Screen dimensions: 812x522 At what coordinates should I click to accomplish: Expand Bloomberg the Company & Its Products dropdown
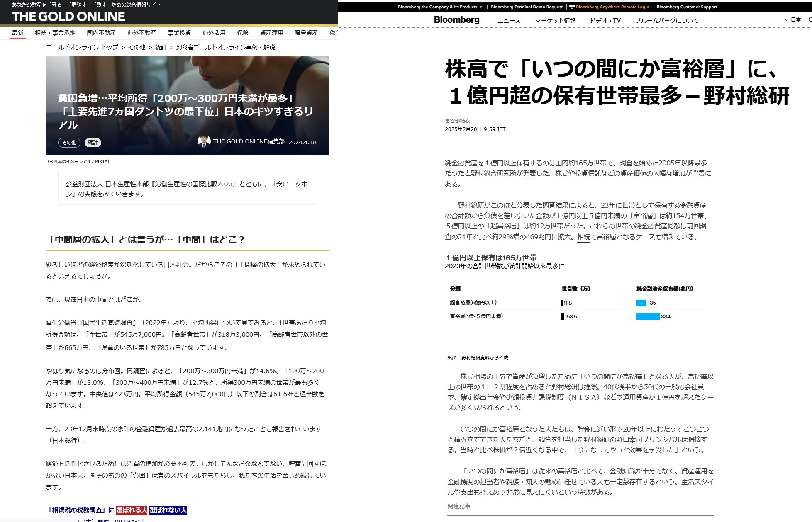click(440, 7)
